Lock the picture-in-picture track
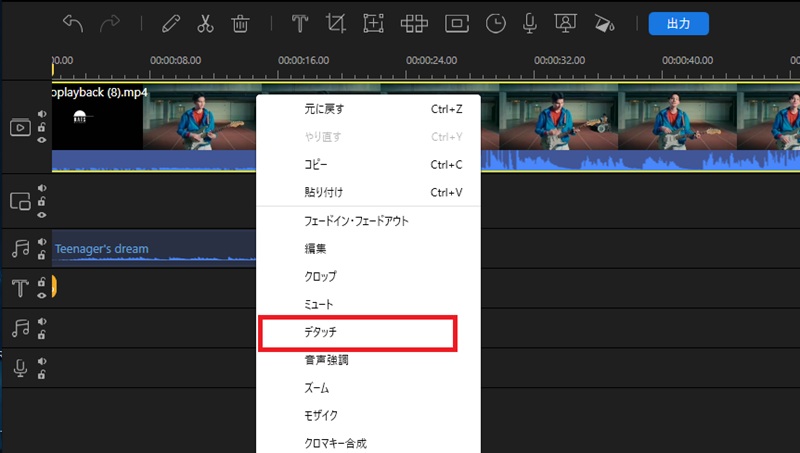This screenshot has width=800, height=453. pyautogui.click(x=42, y=202)
